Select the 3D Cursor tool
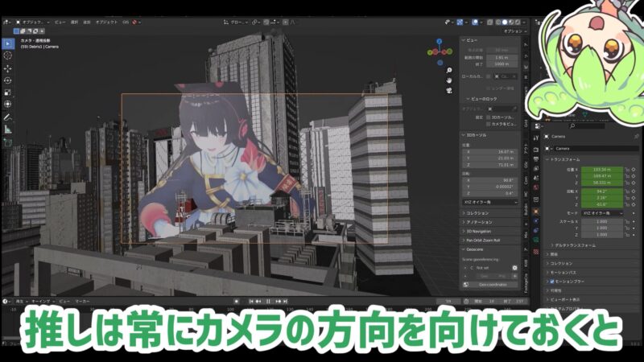 [x=8, y=56]
